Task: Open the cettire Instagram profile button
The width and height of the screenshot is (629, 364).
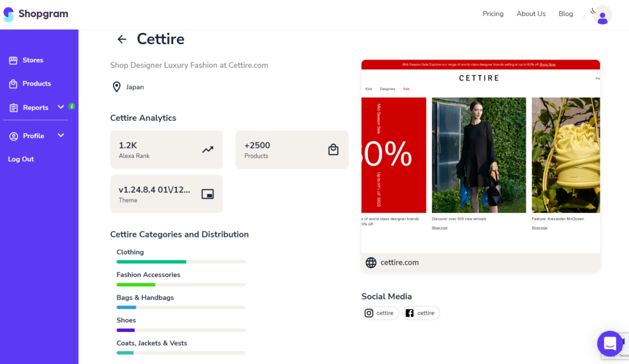Action: [x=380, y=313]
